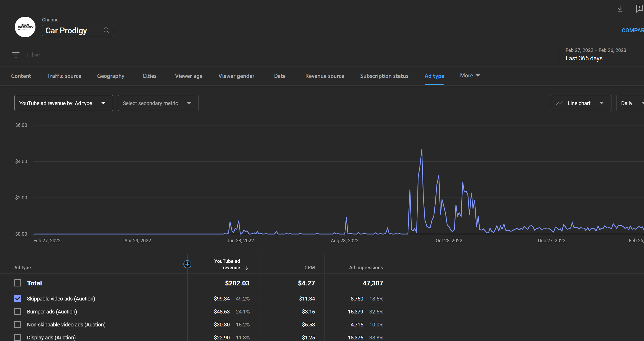The width and height of the screenshot is (644, 341).
Task: Switch to the Content tab
Action: click(x=21, y=76)
